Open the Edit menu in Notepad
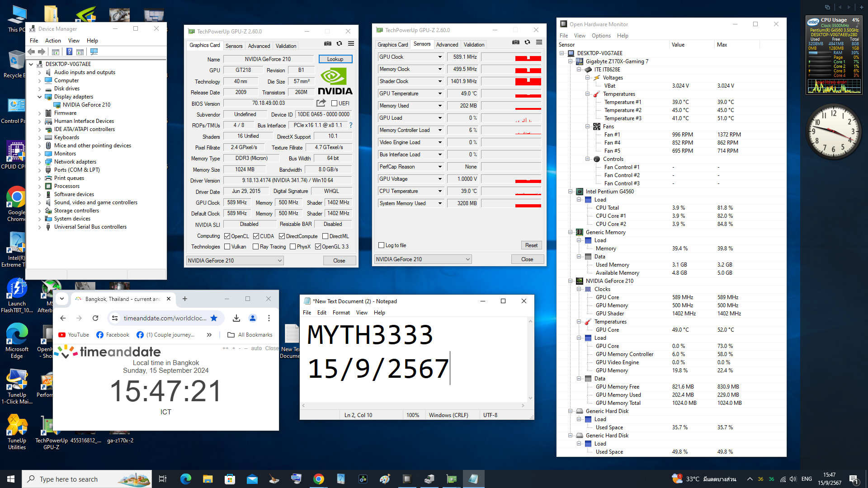This screenshot has width=868, height=488. click(x=322, y=313)
